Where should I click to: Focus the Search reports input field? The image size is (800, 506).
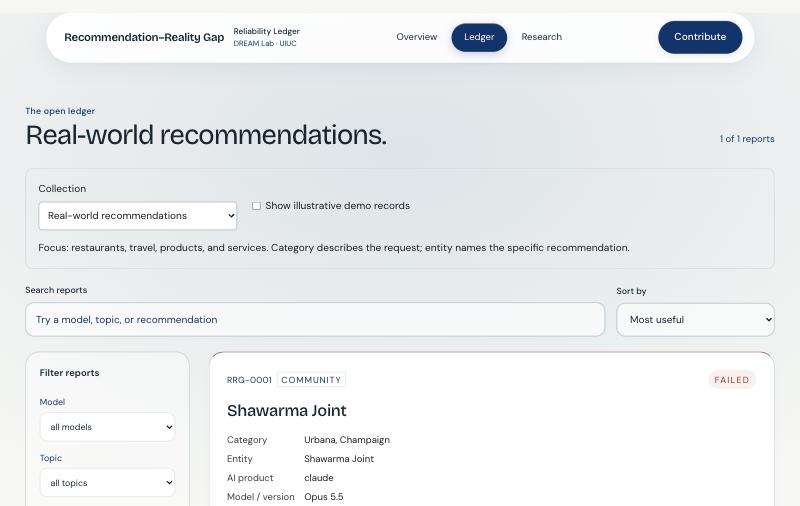pos(315,320)
